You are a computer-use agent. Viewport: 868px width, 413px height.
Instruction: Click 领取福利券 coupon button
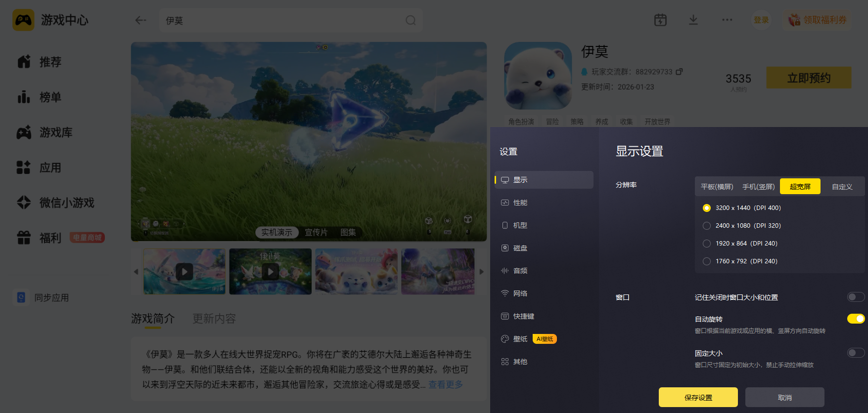(818, 20)
